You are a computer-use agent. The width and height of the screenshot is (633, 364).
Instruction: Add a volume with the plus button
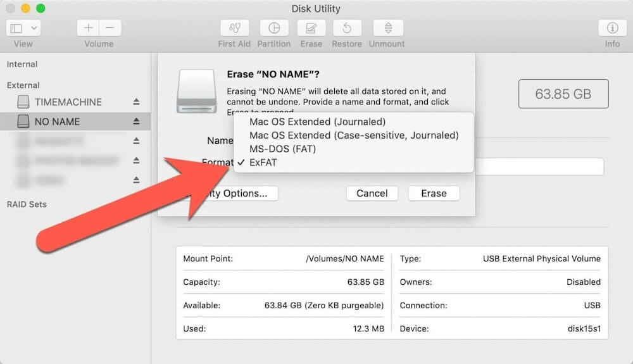coord(88,28)
